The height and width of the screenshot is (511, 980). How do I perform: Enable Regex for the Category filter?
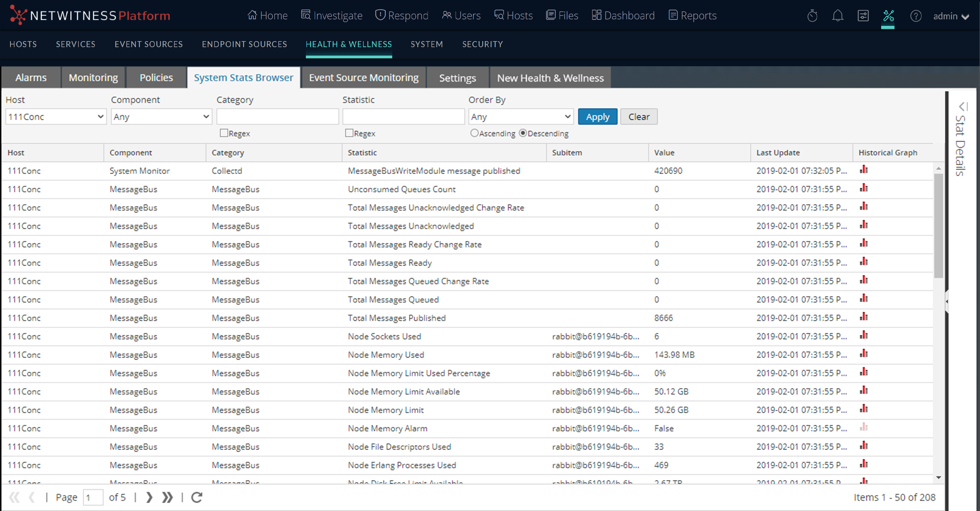(224, 133)
